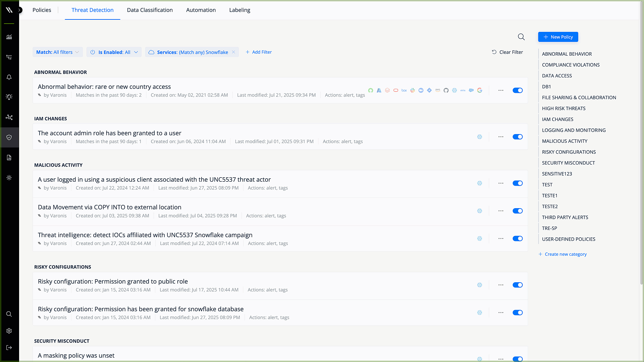Open the settings gear in the sidebar

point(9,331)
